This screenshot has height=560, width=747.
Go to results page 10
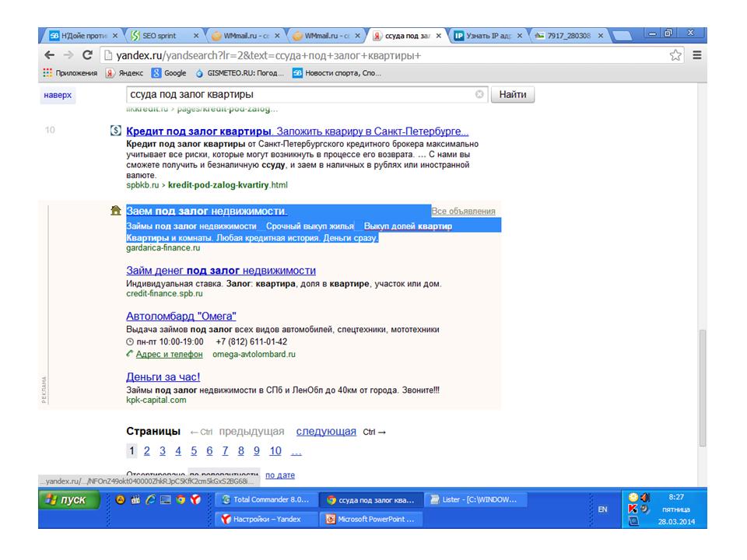coord(275,451)
